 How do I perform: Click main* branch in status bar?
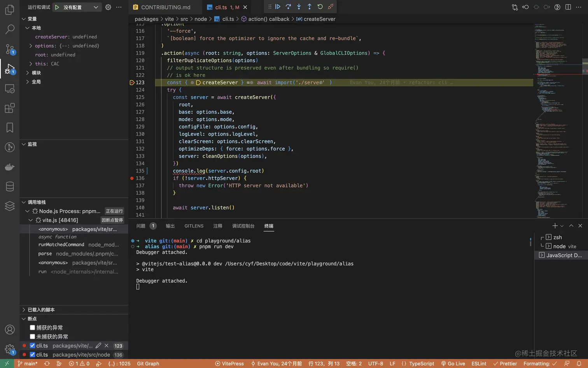pyautogui.click(x=28, y=364)
